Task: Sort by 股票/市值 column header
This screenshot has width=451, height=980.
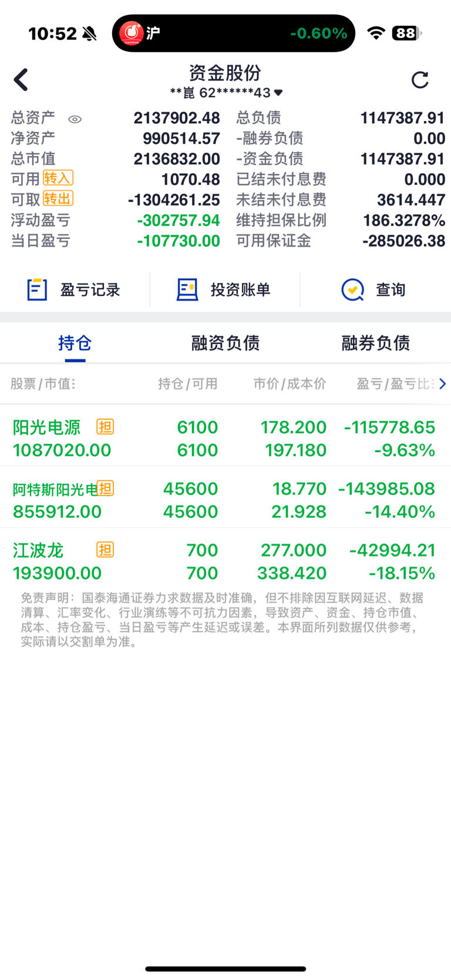Action: (x=43, y=384)
